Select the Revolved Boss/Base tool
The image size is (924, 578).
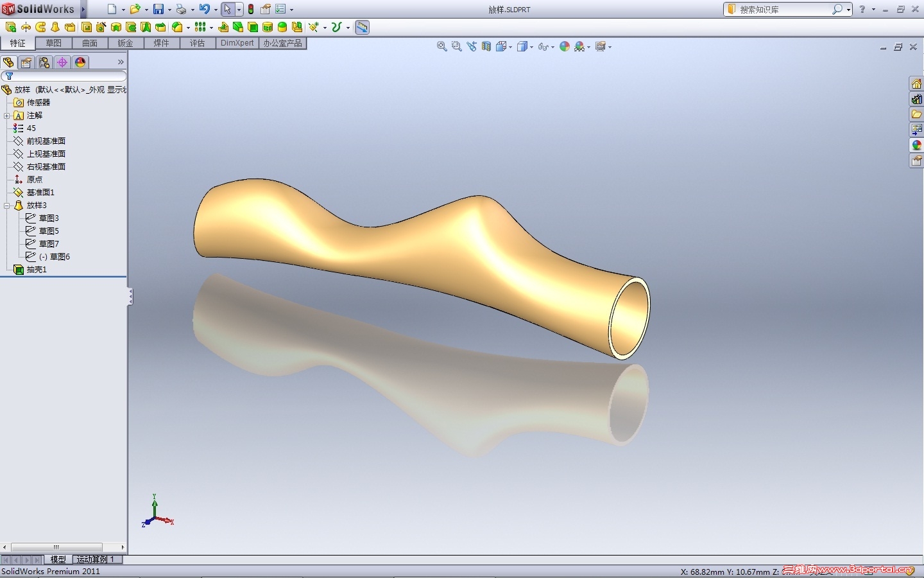pyautogui.click(x=26, y=27)
